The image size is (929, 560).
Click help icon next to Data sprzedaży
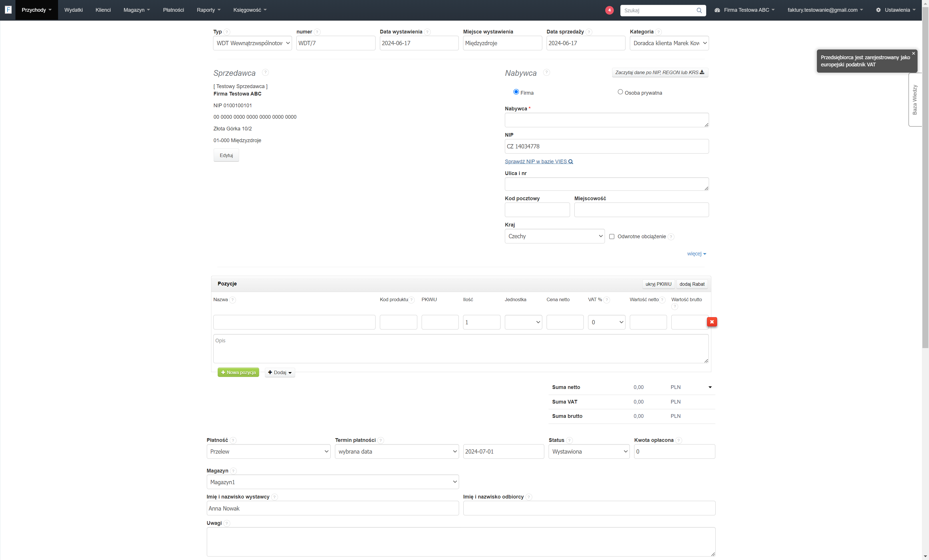589,32
